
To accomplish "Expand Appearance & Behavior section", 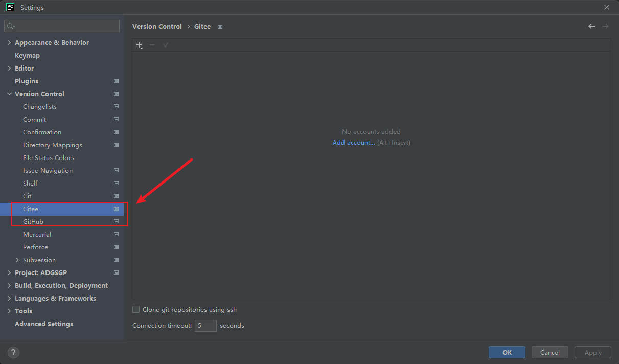I will (x=9, y=42).
